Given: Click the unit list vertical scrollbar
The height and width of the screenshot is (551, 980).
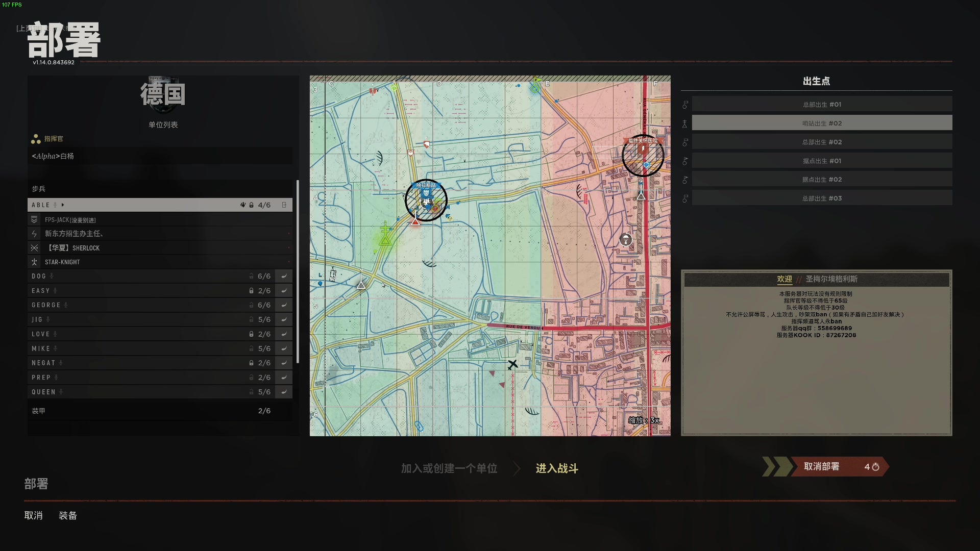Looking at the screenshot, I should click(x=298, y=270).
